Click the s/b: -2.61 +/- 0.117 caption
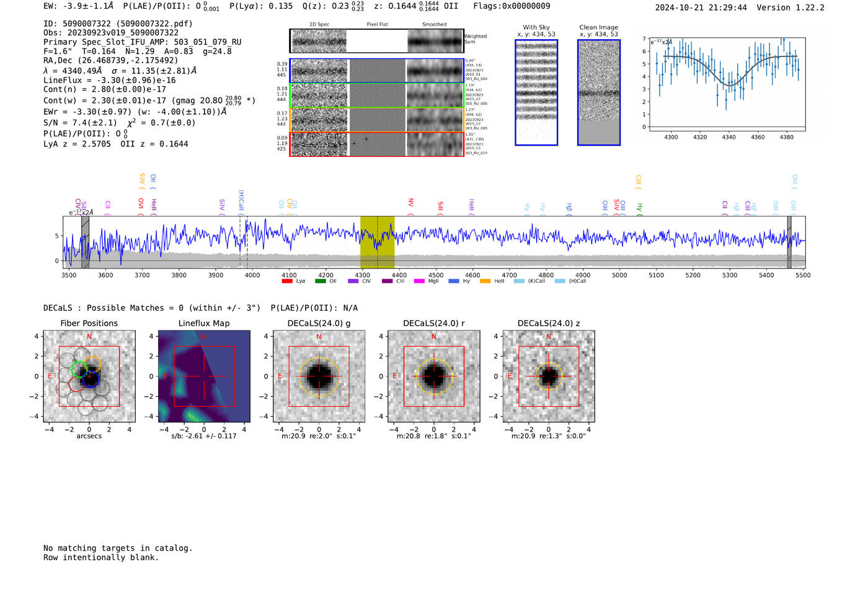The image size is (868, 591). click(x=204, y=436)
